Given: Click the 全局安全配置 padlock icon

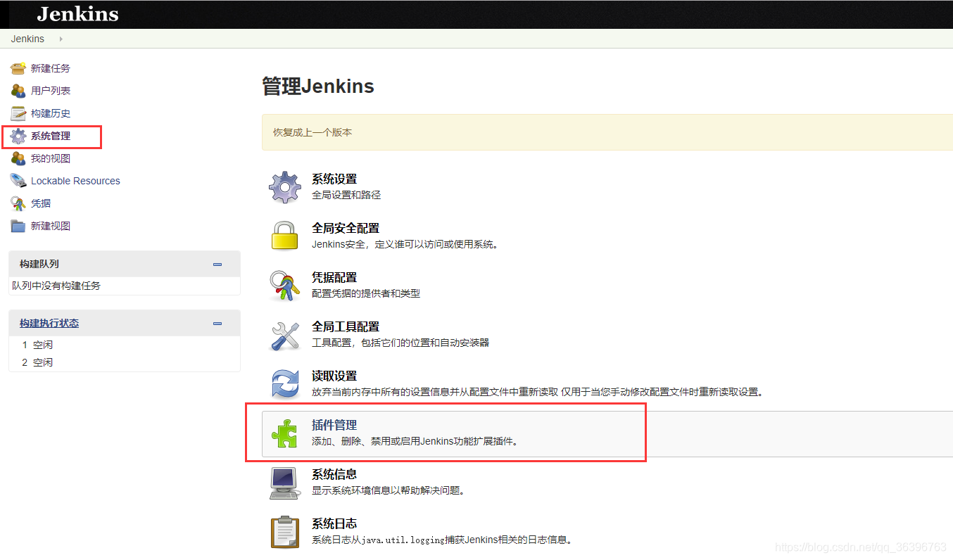Looking at the screenshot, I should (285, 236).
